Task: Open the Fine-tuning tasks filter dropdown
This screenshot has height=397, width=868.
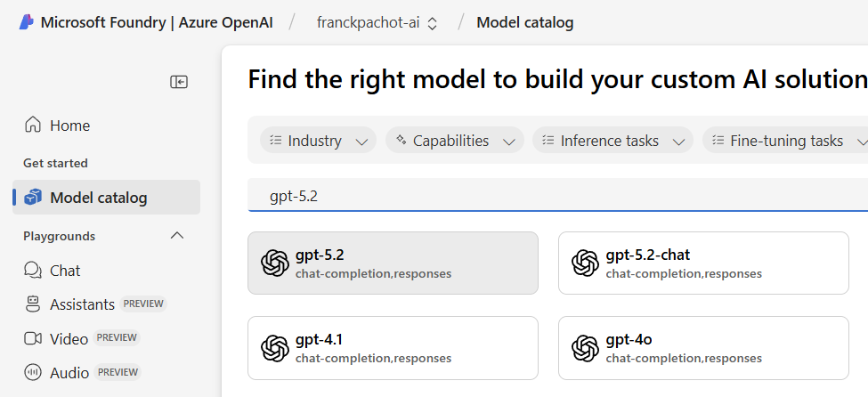Action: [785, 140]
